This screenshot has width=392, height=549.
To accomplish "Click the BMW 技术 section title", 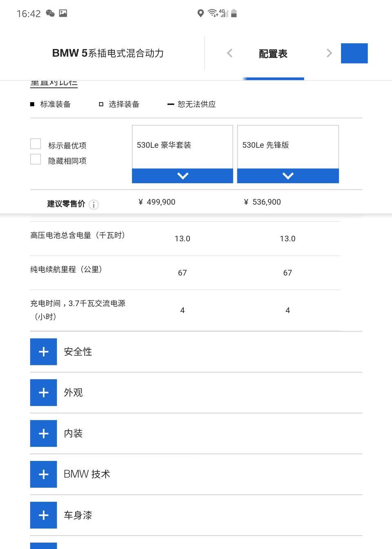I will point(87,474).
